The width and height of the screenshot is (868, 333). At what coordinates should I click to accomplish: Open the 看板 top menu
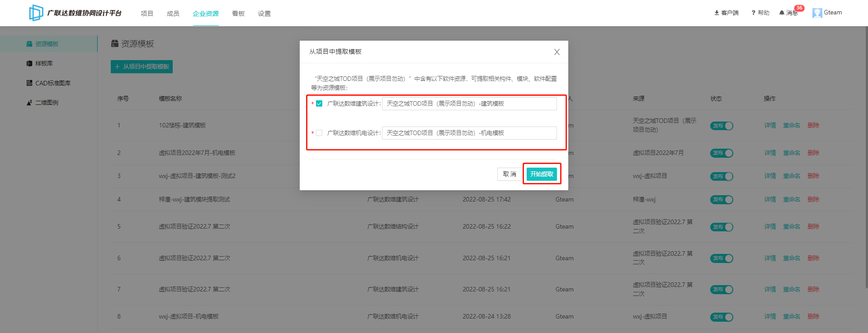[238, 14]
